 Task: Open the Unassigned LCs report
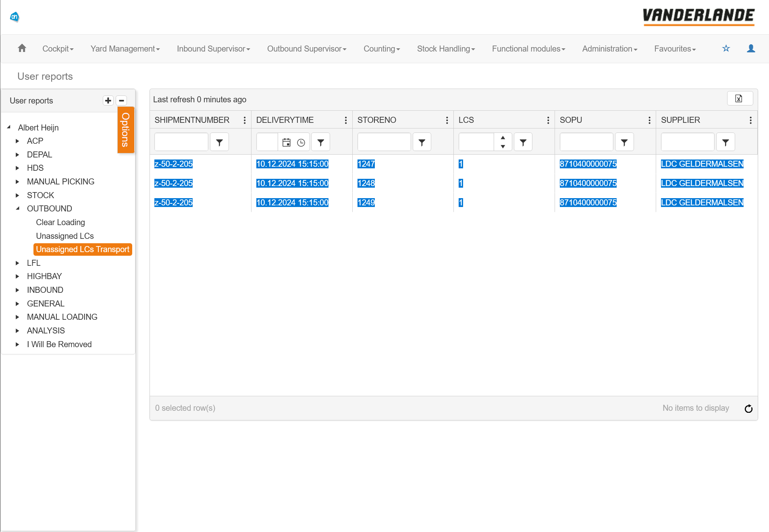click(65, 236)
